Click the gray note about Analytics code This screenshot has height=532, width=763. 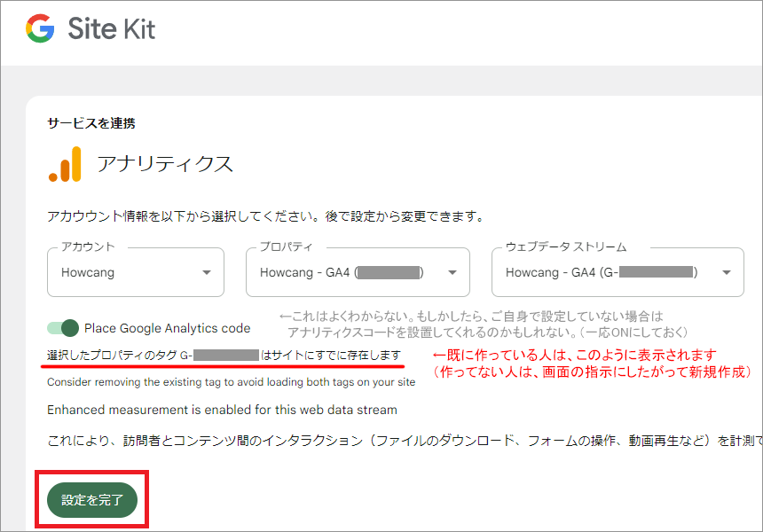coord(483,325)
